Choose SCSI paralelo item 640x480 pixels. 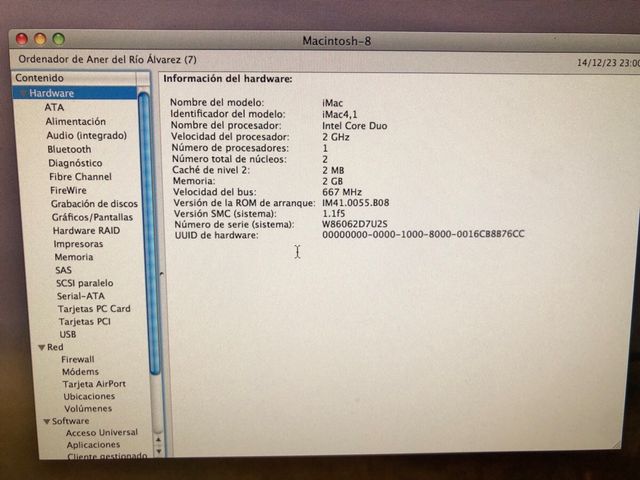coord(84,283)
